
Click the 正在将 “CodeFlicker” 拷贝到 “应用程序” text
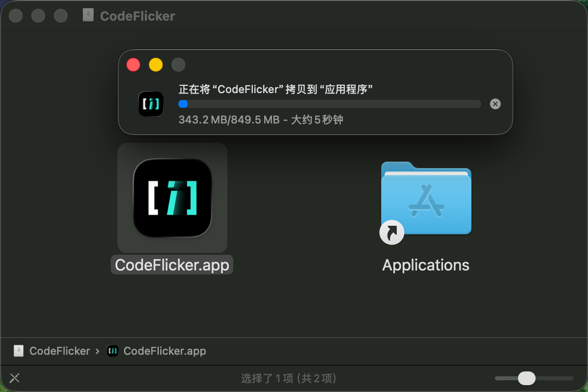[x=276, y=89]
